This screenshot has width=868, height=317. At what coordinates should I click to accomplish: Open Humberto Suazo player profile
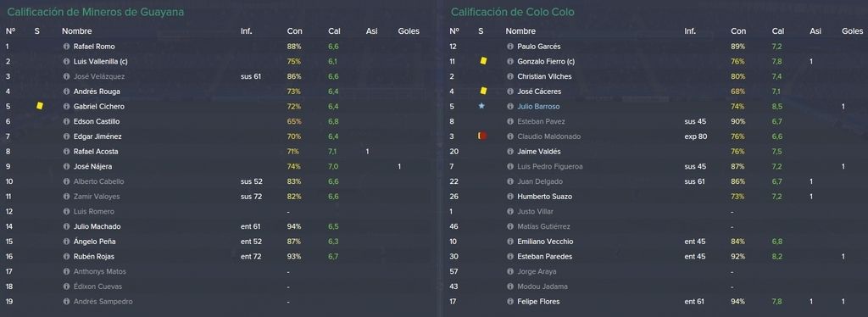point(544,197)
